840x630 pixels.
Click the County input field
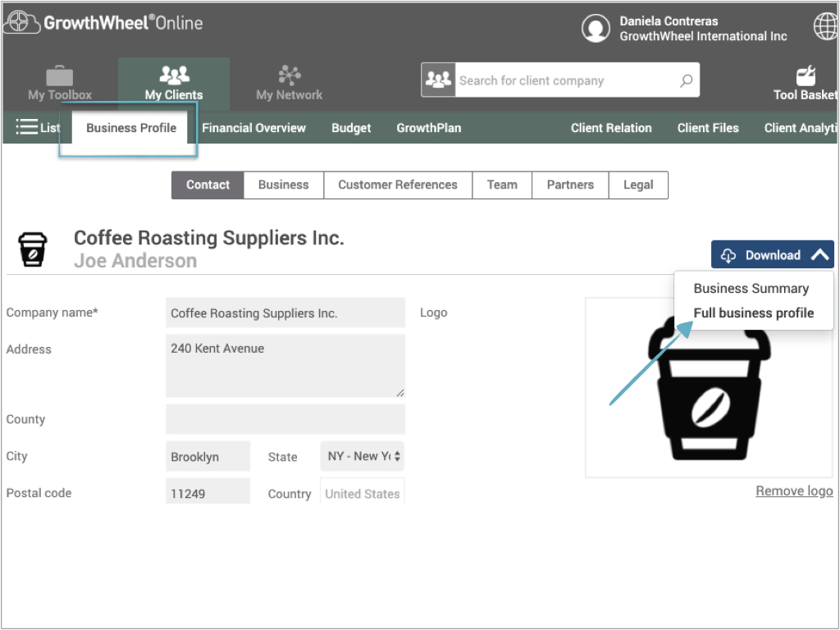[285, 419]
